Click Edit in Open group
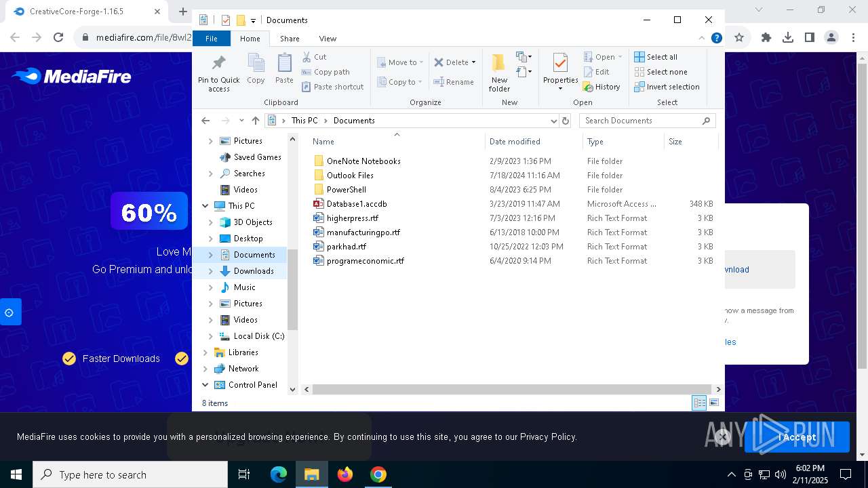Viewport: 868px width, 488px height. (x=596, y=72)
